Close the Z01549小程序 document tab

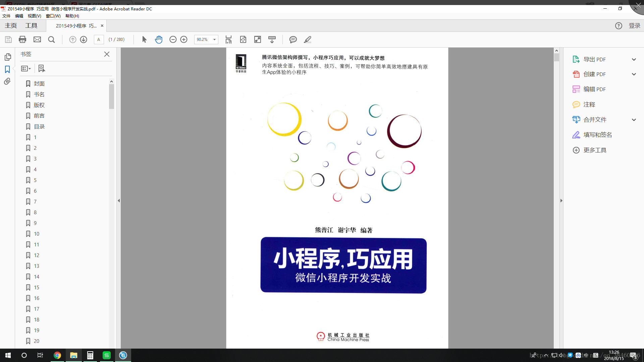pos(102,26)
